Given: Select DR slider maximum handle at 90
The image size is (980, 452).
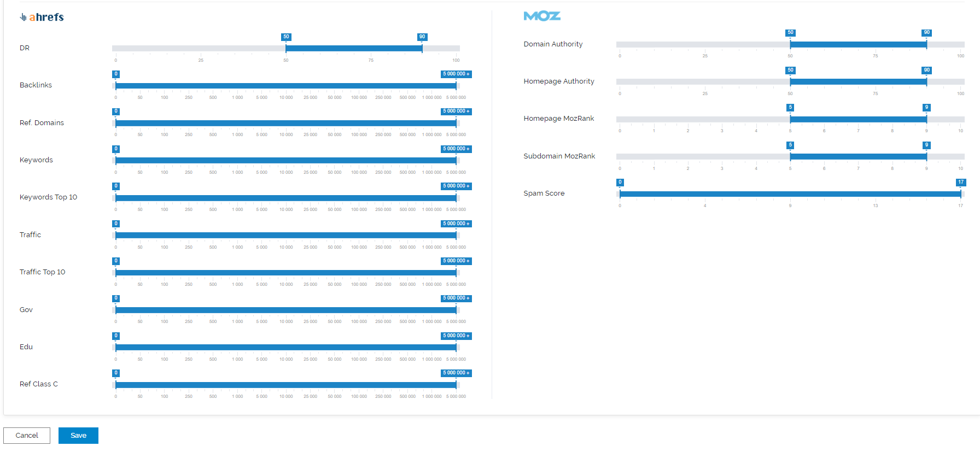Looking at the screenshot, I should [x=422, y=48].
